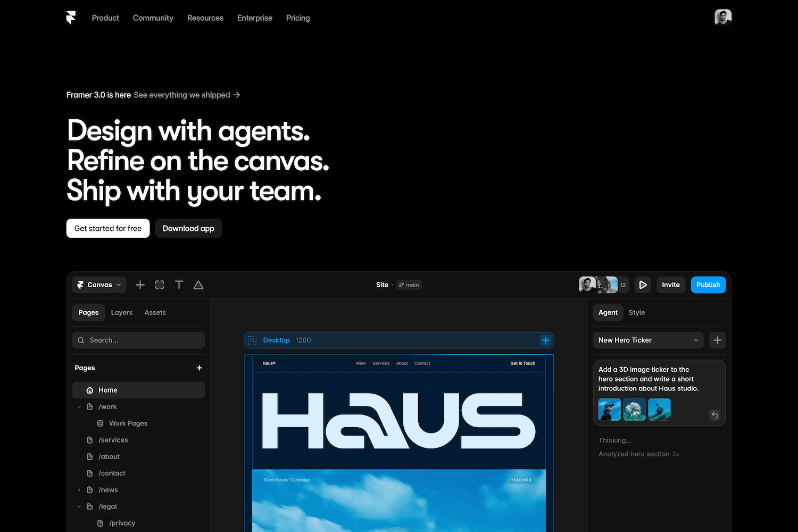Image resolution: width=798 pixels, height=532 pixels.
Task: Switch to the Assets tab
Action: [155, 312]
